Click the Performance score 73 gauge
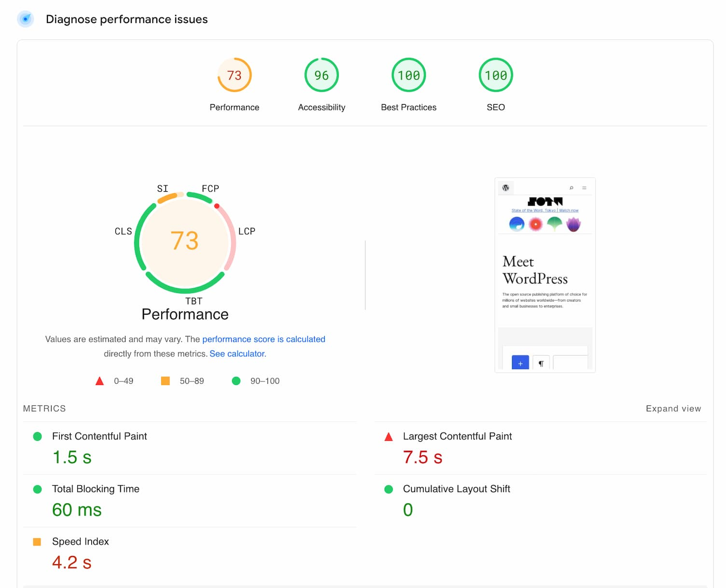 coord(234,75)
